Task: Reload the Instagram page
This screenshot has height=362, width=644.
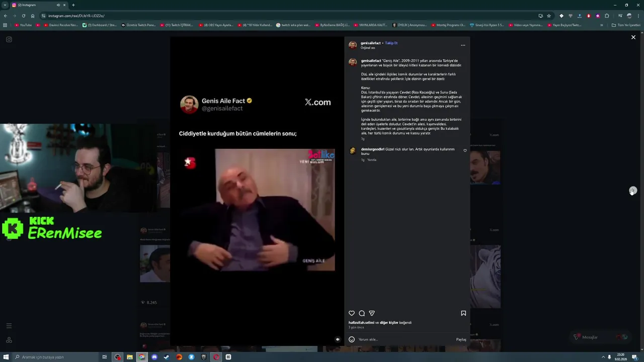Action: (23, 16)
